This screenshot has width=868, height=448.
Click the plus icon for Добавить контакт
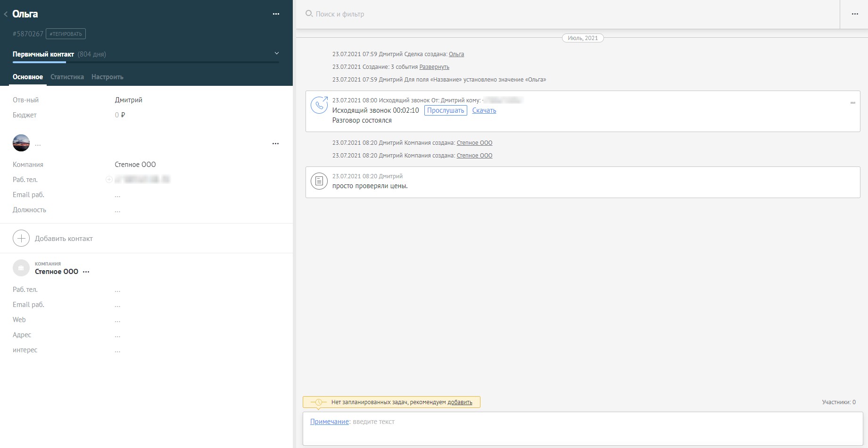coord(21,239)
